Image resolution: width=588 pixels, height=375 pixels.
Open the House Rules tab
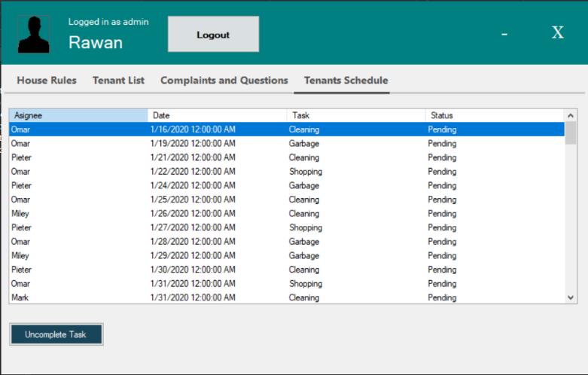click(47, 81)
